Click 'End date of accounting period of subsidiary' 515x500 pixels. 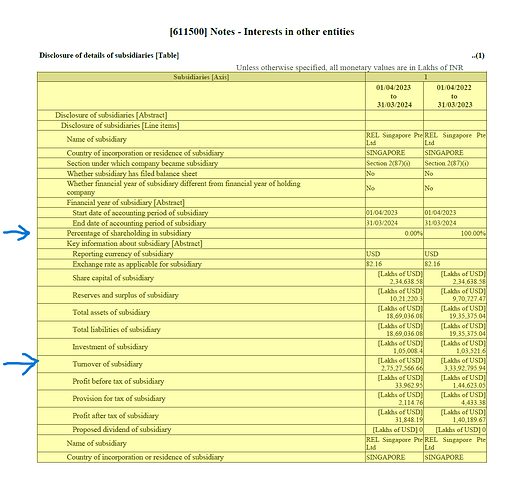click(x=139, y=223)
